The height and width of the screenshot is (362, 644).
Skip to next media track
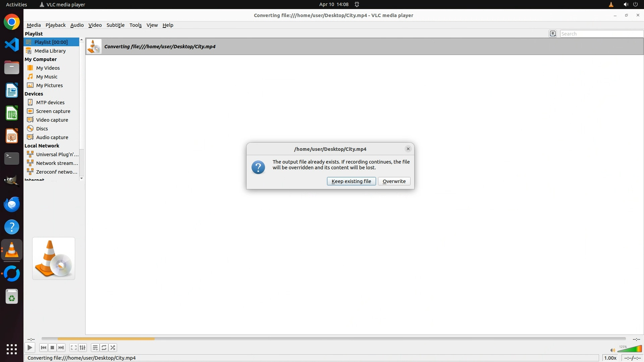coord(61,348)
